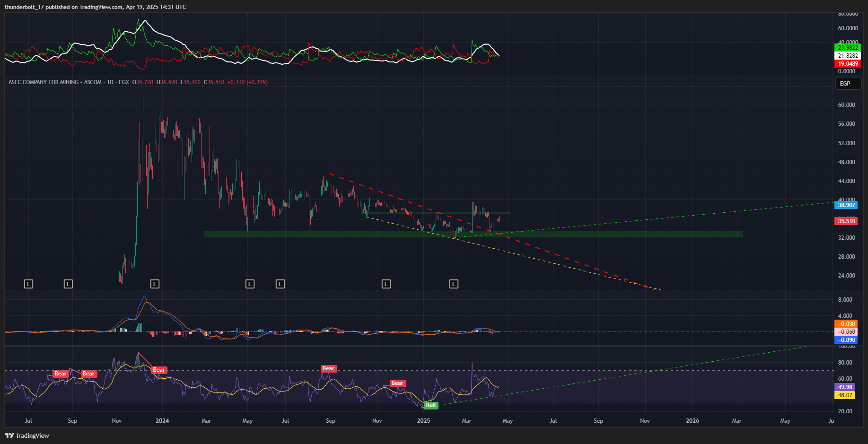Select the second Bear label near Sep 2023
This screenshot has height=444, width=868.
click(88, 374)
